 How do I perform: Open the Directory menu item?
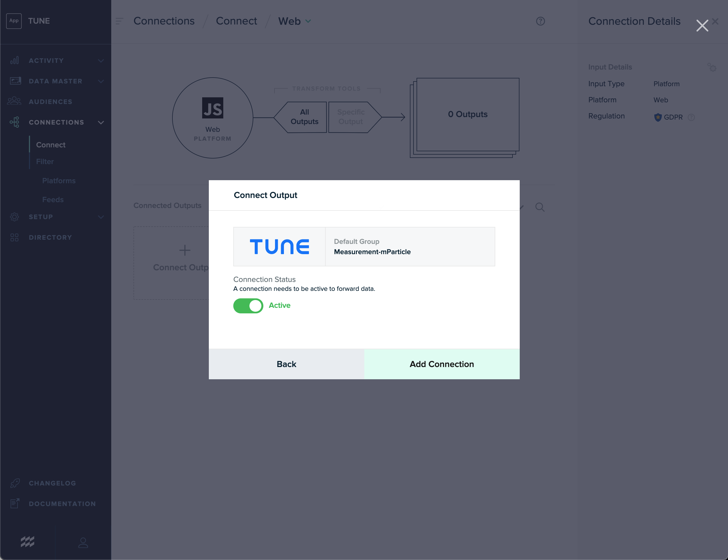[50, 237]
